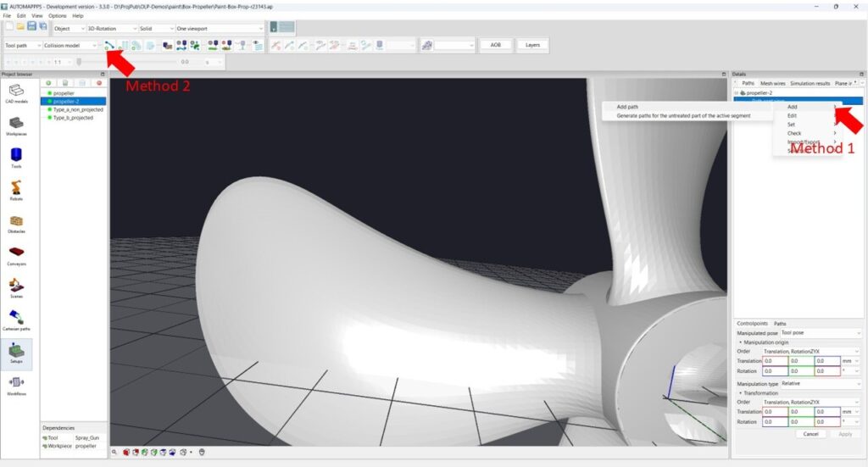The image size is (868, 467).
Task: Click the first red view cube icon
Action: click(x=126, y=452)
